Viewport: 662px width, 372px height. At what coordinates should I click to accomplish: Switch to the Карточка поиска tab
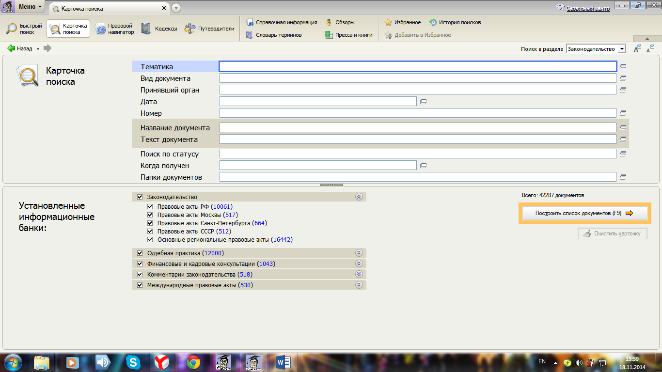coord(109,8)
